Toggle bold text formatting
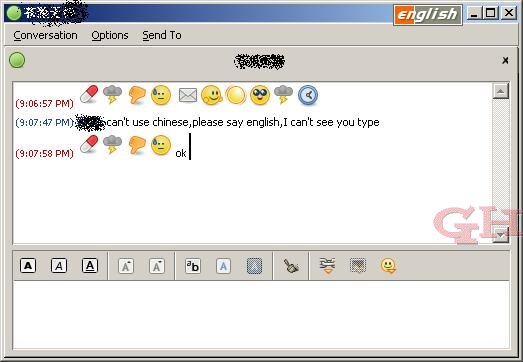The width and height of the screenshot is (523, 362). coord(28,266)
